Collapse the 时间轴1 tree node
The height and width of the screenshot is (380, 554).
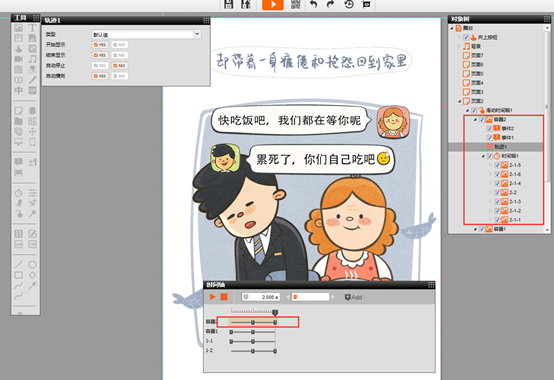tap(483, 156)
